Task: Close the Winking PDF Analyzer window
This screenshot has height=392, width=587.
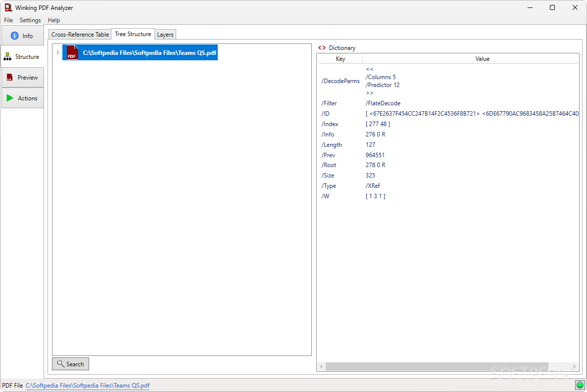Action: point(575,7)
